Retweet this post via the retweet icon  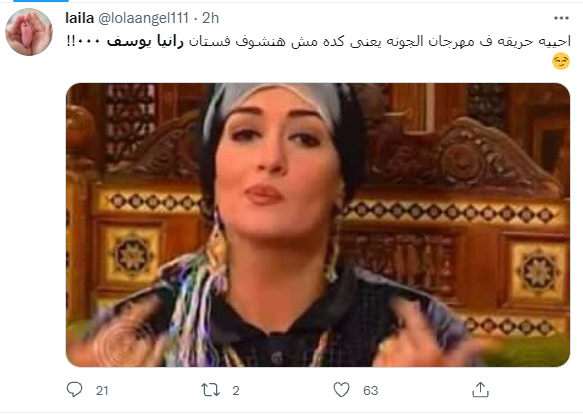pos(210,390)
